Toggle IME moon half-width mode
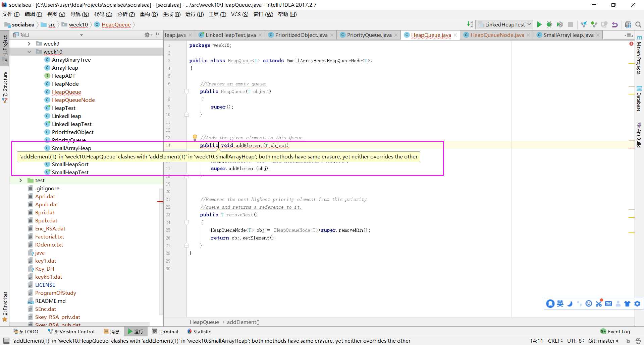Image resolution: width=644 pixels, height=345 pixels. tap(570, 303)
